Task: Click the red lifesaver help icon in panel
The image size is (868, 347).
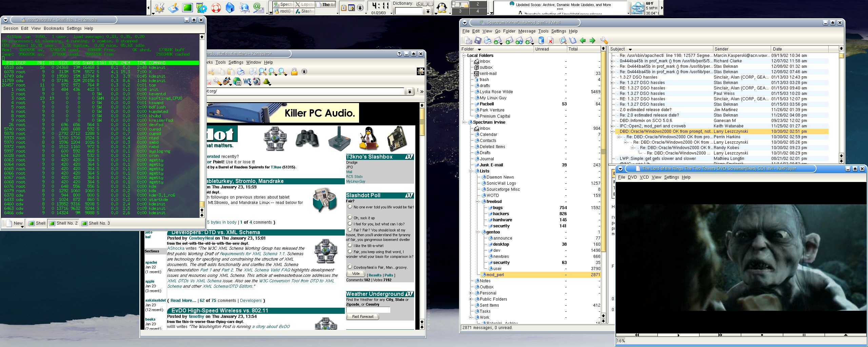Action: [x=216, y=7]
